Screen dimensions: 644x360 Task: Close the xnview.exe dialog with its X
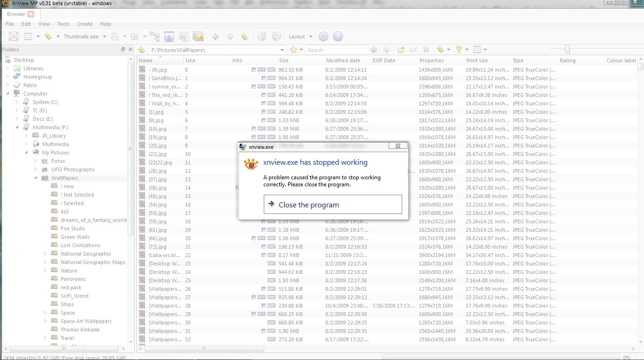398,146
